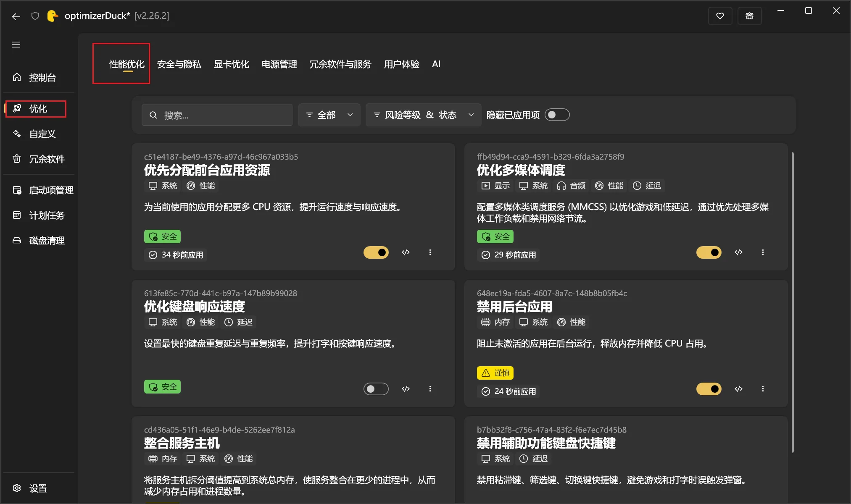The height and width of the screenshot is (504, 851).
Task: Expand the 全部 filter dropdown
Action: pyautogui.click(x=329, y=115)
